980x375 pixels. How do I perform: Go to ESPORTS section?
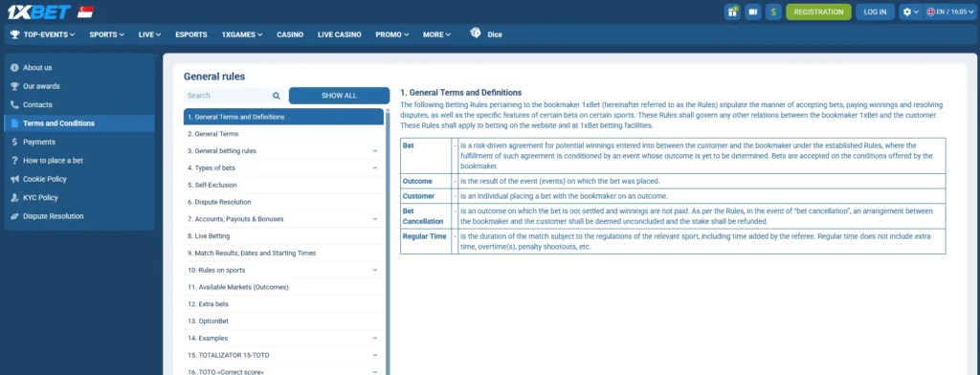click(x=191, y=34)
